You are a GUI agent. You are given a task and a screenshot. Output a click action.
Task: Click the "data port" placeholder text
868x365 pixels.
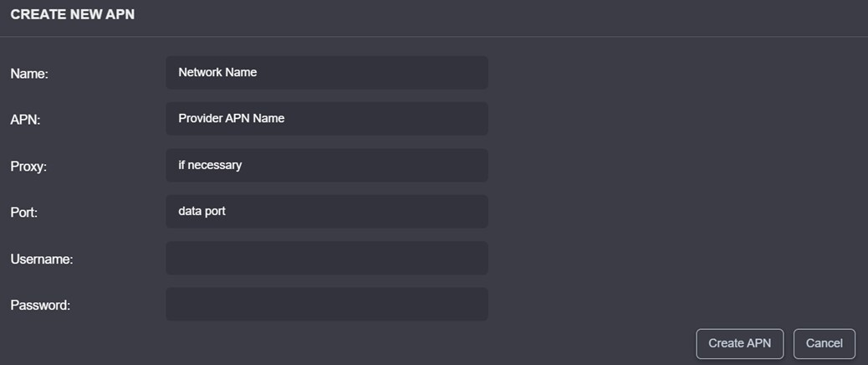pos(202,212)
